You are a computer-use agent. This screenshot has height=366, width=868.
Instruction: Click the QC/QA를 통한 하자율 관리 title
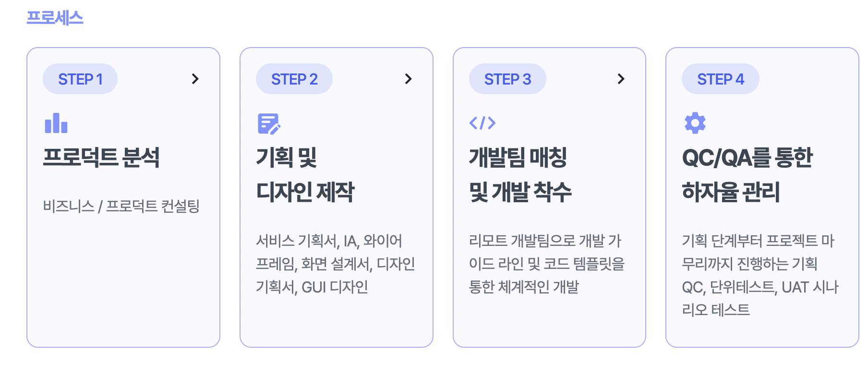[x=747, y=174]
